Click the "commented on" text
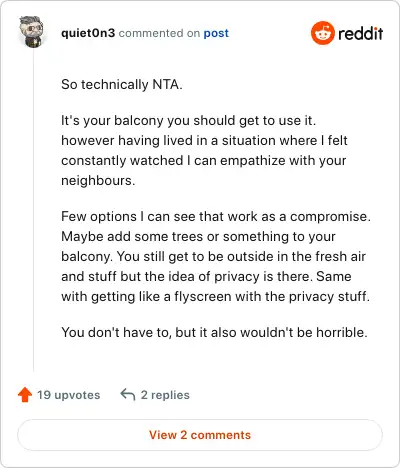400x468 pixels. 159,33
